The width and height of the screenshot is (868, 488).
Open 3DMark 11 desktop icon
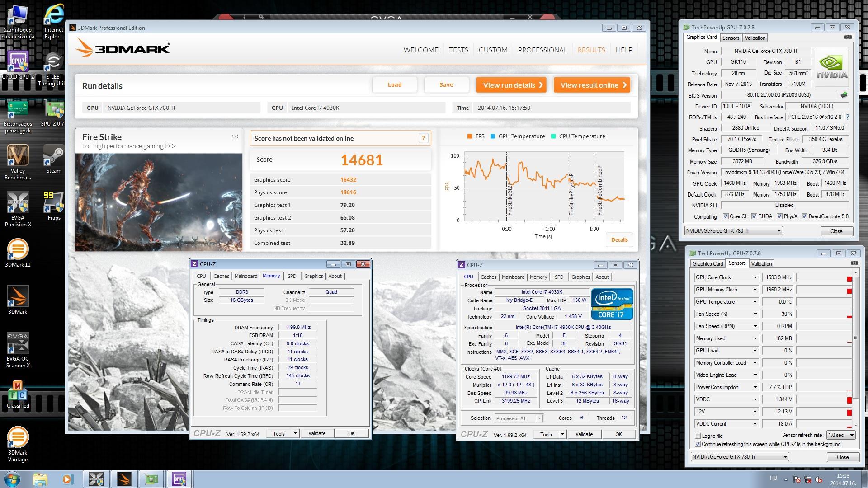point(18,253)
